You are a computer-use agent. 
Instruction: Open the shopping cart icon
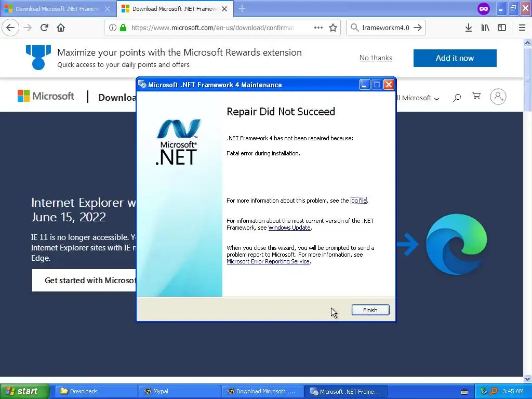(476, 96)
